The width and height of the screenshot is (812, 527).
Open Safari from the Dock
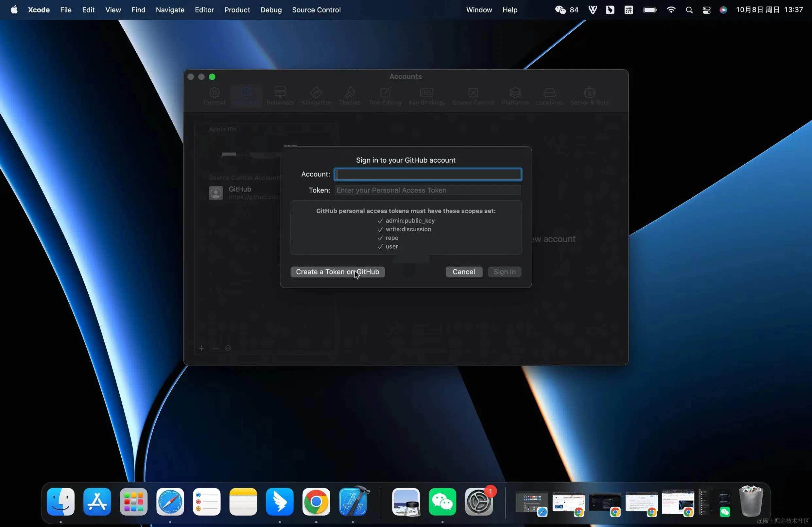click(x=170, y=502)
